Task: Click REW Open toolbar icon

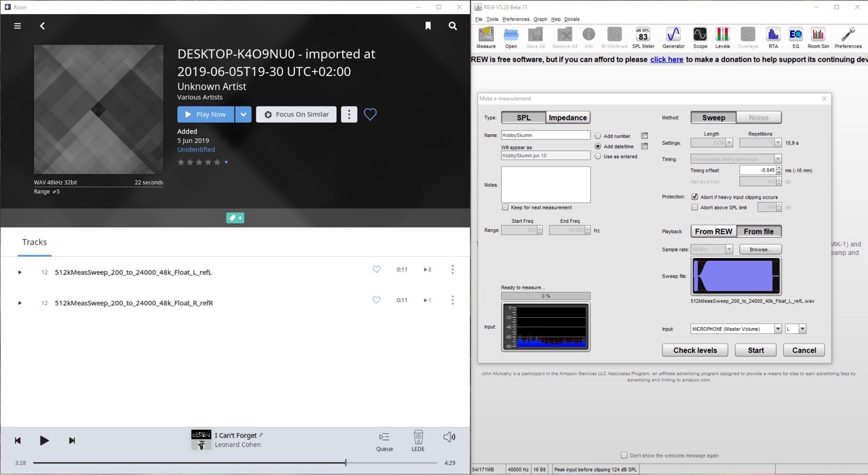Action: pyautogui.click(x=511, y=37)
